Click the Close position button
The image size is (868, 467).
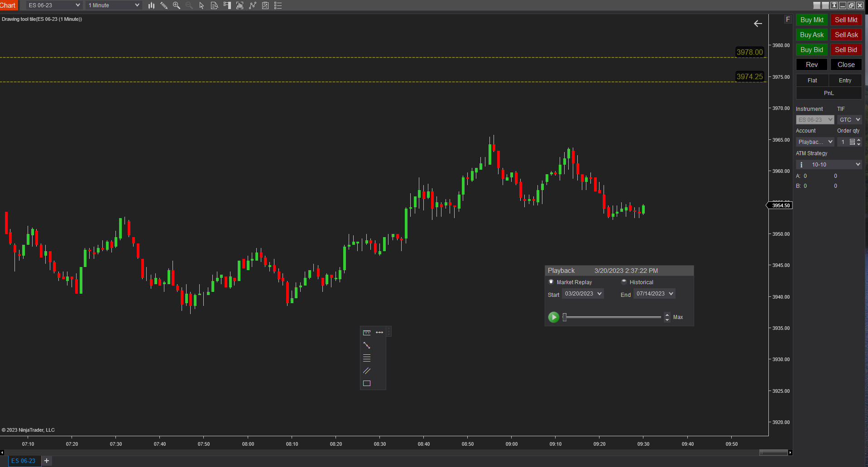click(846, 65)
